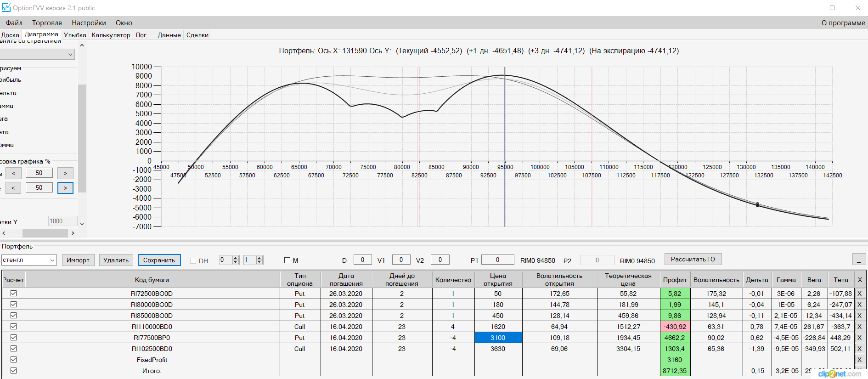Image resolution: width=868 pixels, height=379 pixels.
Task: Open the Торговля menu
Action: click(47, 23)
